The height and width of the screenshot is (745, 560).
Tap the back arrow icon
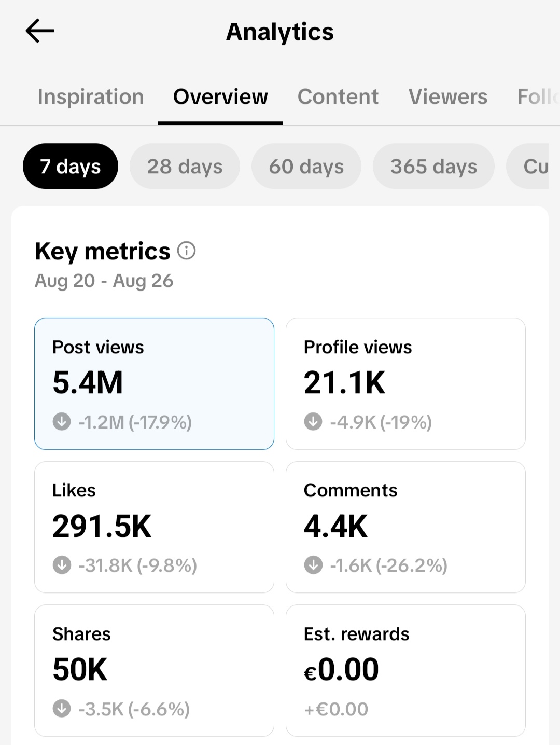click(40, 31)
